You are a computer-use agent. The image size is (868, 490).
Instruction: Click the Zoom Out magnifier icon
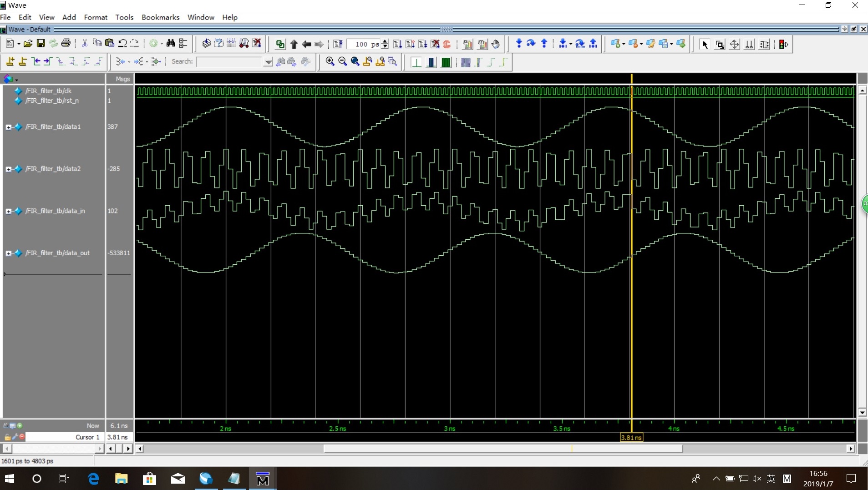point(343,61)
